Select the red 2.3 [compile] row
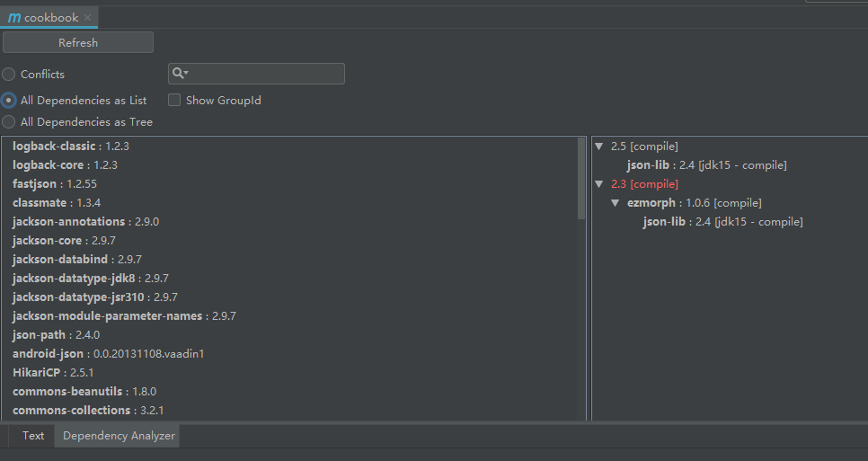This screenshot has height=461, width=868. point(644,183)
